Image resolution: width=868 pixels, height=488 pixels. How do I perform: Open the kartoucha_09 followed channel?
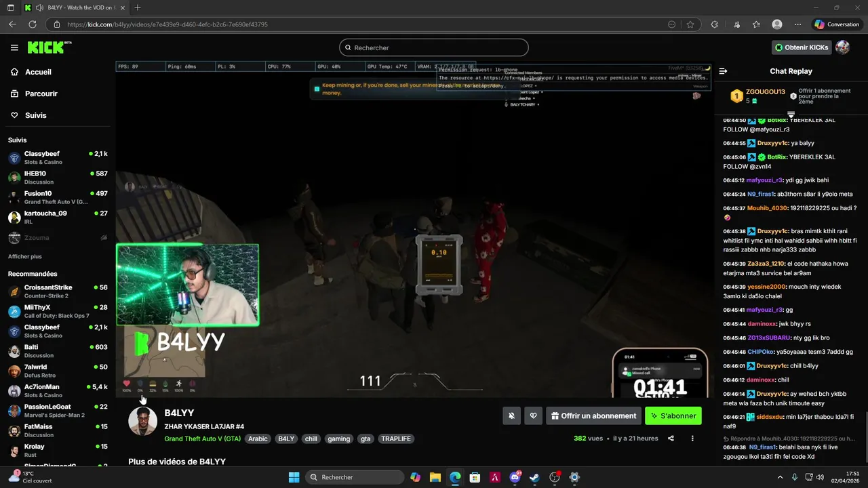coord(58,217)
